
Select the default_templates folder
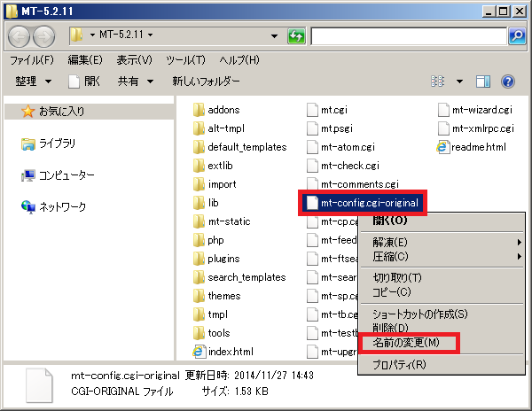point(239,147)
